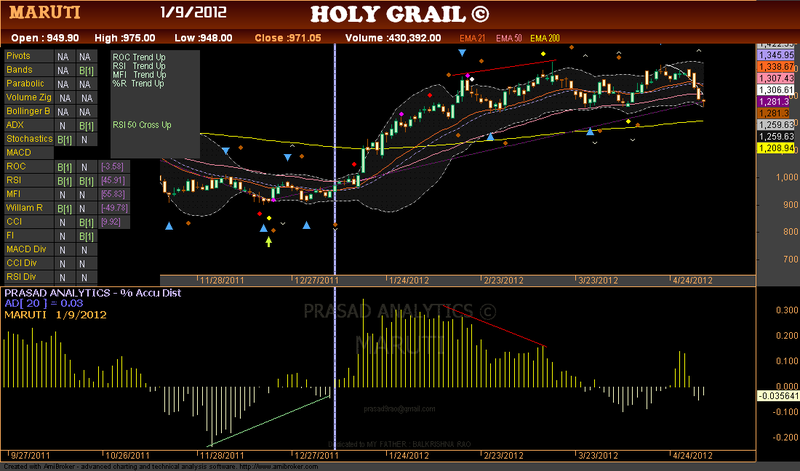Click the Close : 971.05 value
Image resolution: width=800 pixels, height=471 pixels.
tap(288, 38)
